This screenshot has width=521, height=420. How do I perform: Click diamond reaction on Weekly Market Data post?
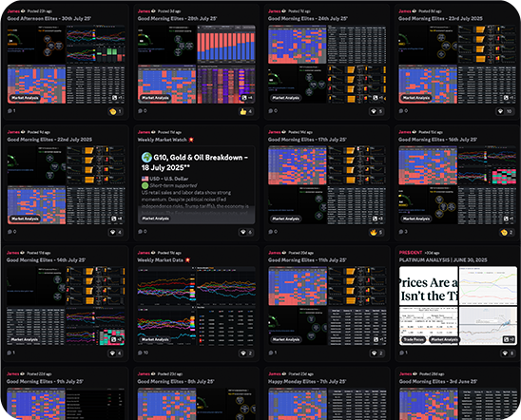pyautogui.click(x=246, y=353)
